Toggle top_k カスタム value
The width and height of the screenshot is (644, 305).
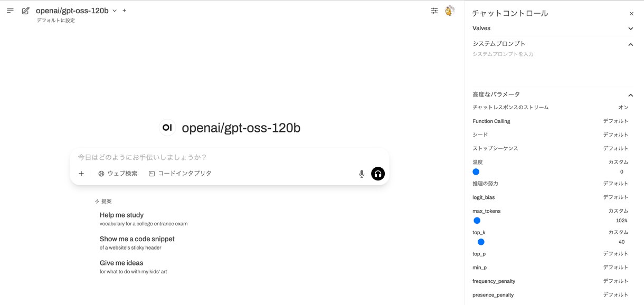coord(618,233)
